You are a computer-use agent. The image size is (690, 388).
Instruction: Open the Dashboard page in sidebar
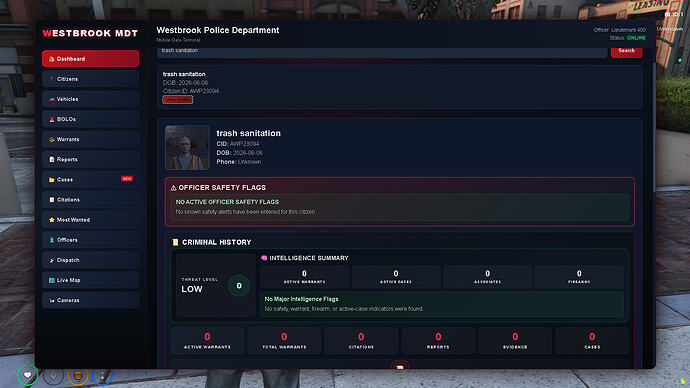click(90, 59)
